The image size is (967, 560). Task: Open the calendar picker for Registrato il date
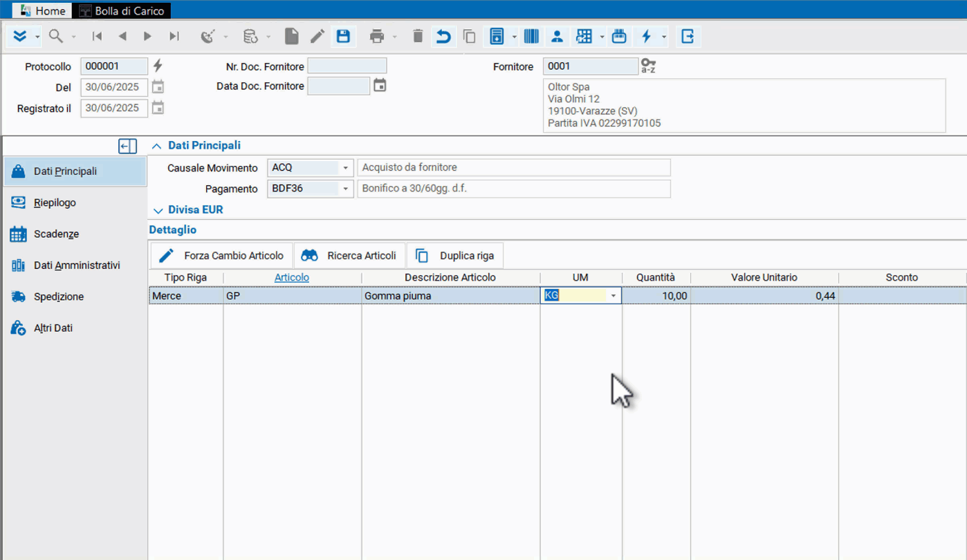click(158, 108)
